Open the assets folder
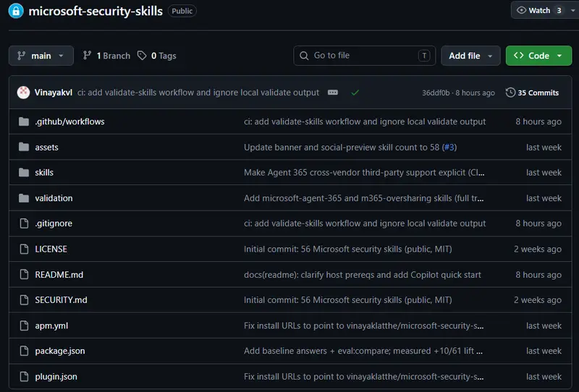Image resolution: width=579 pixels, height=392 pixels. [46, 148]
